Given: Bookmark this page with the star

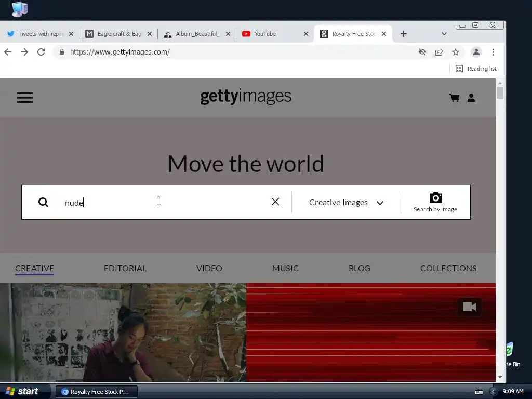Looking at the screenshot, I should (456, 52).
